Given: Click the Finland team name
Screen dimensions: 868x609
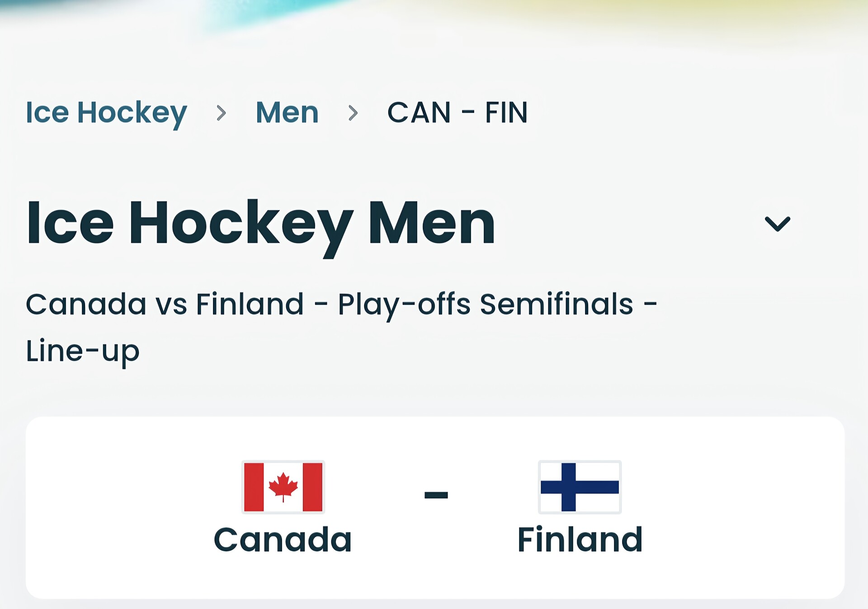Looking at the screenshot, I should point(580,539).
